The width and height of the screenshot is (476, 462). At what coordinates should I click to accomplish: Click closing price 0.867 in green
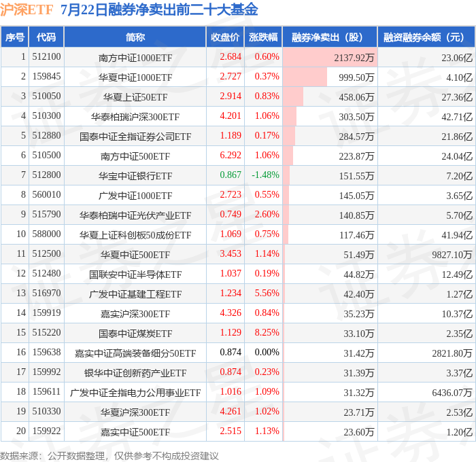click(x=231, y=175)
